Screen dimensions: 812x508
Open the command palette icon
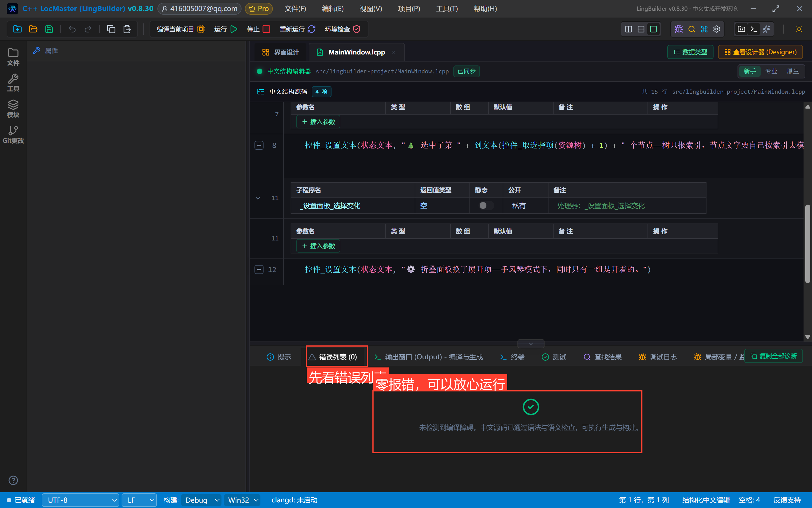[x=704, y=29]
